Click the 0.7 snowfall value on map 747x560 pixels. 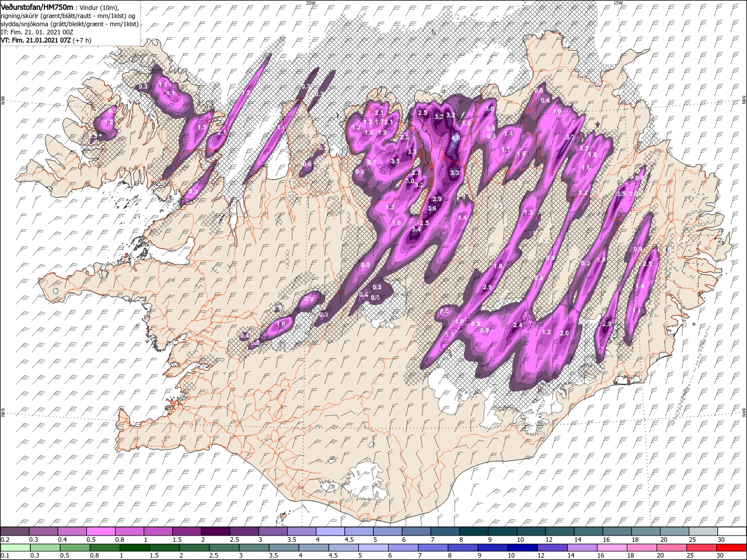click(372, 163)
